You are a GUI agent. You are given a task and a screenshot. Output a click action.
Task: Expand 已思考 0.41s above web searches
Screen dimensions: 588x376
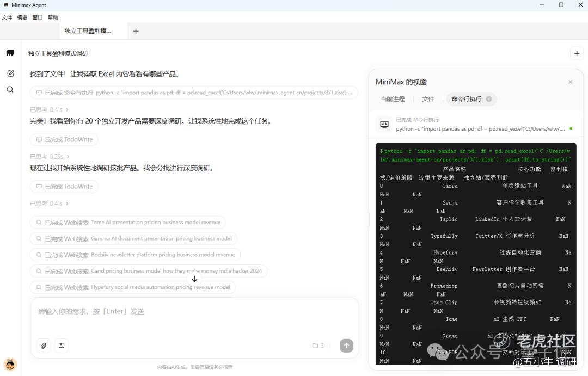point(49,203)
